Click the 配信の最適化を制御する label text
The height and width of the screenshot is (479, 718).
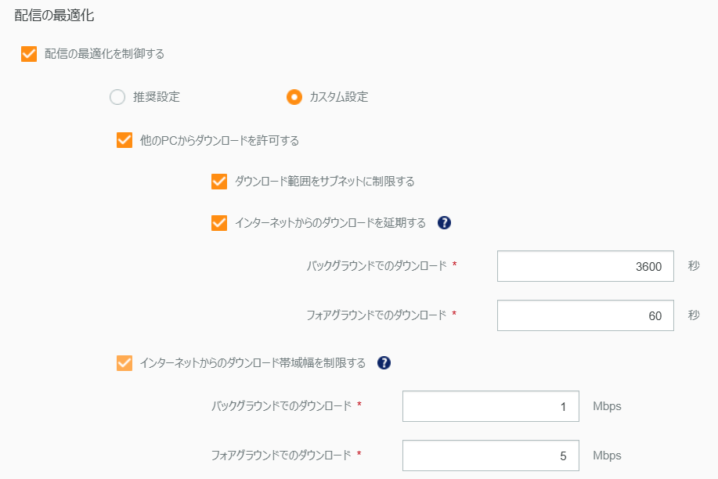(x=104, y=54)
